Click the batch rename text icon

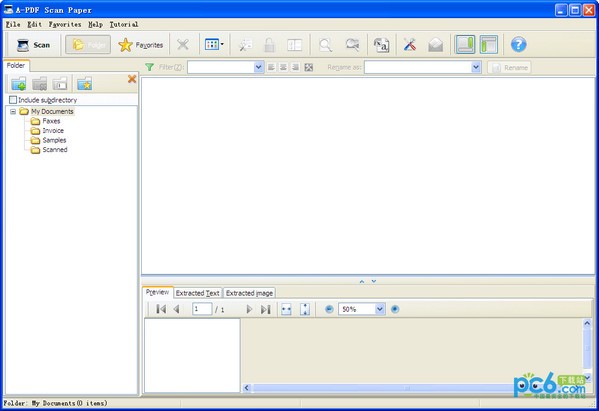[381, 45]
